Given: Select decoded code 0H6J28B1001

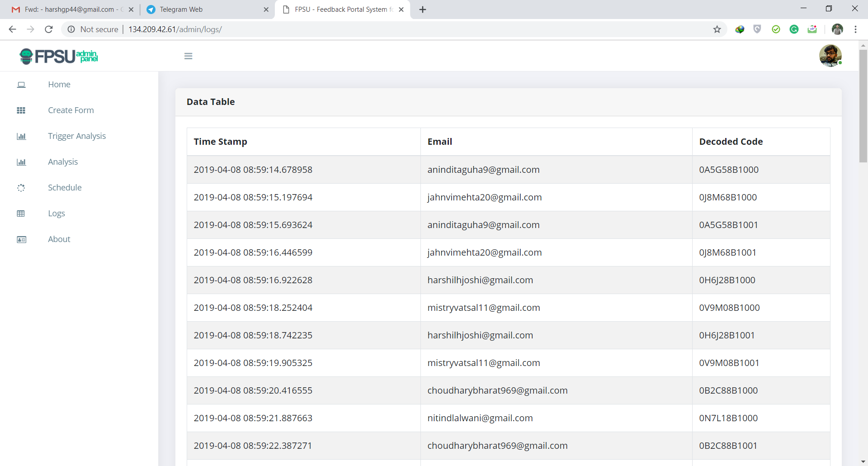Looking at the screenshot, I should point(727,335).
